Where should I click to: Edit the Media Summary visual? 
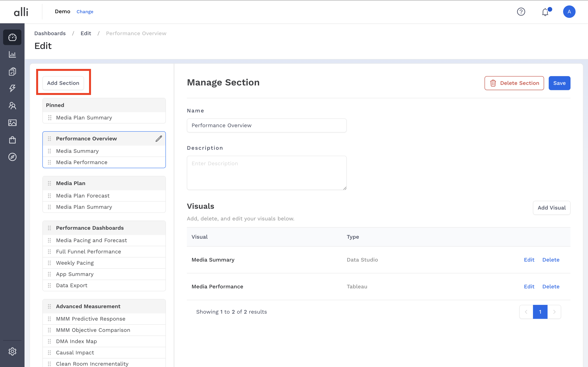pos(529,259)
